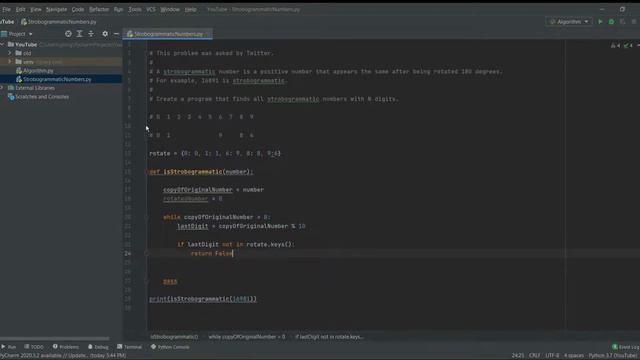
Task: Open the Run menu
Action: (x=118, y=9)
